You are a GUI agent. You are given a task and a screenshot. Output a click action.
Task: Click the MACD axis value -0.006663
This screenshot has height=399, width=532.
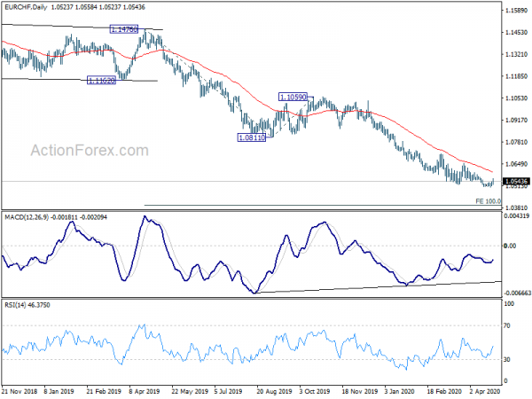point(518,293)
